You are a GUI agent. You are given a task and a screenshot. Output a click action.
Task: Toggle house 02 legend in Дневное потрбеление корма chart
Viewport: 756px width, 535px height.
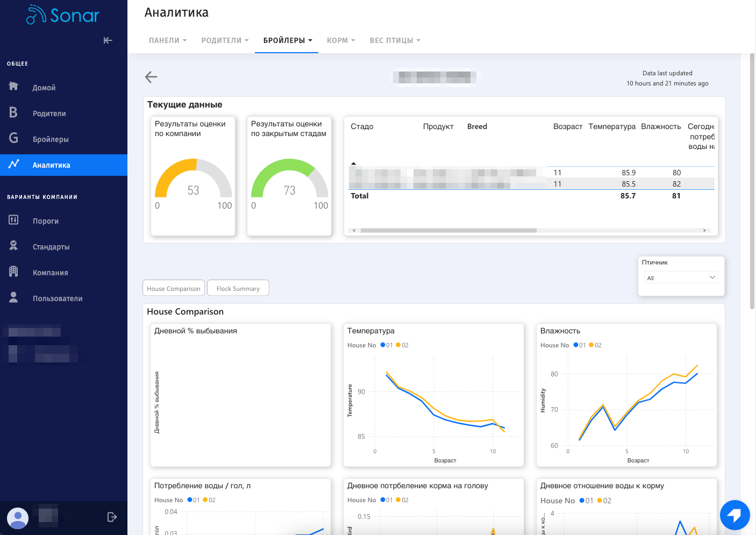(x=402, y=500)
